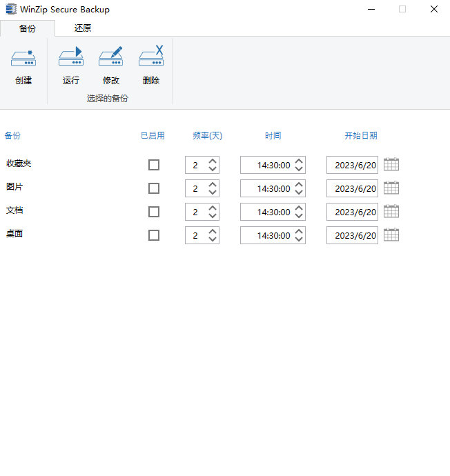The height and width of the screenshot is (476, 450).
Task: Run selected backup with 运行 icon
Action: coord(70,59)
